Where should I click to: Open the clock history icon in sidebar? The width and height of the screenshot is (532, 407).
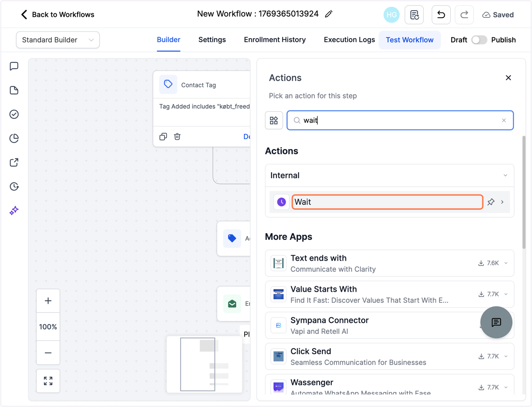pos(14,186)
